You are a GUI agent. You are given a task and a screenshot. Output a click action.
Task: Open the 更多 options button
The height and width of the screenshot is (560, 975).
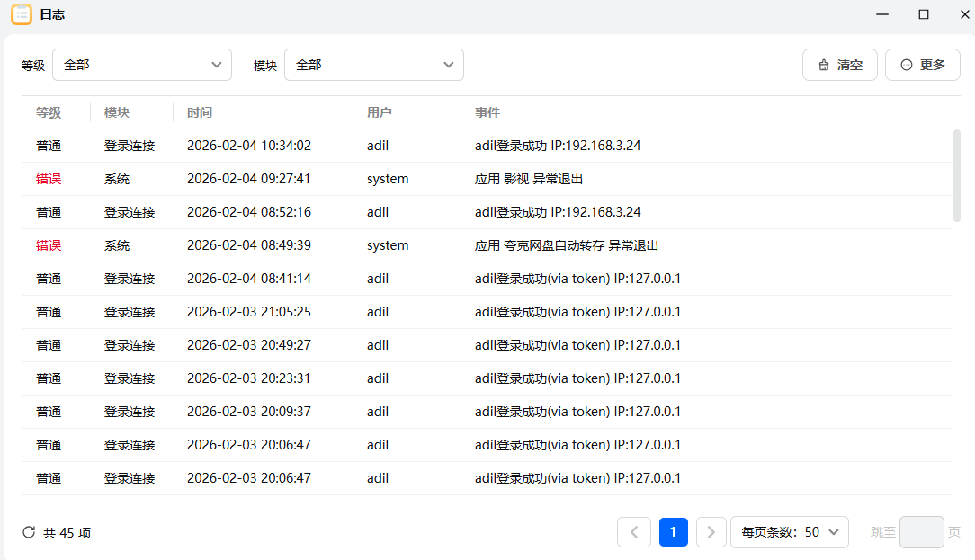922,65
